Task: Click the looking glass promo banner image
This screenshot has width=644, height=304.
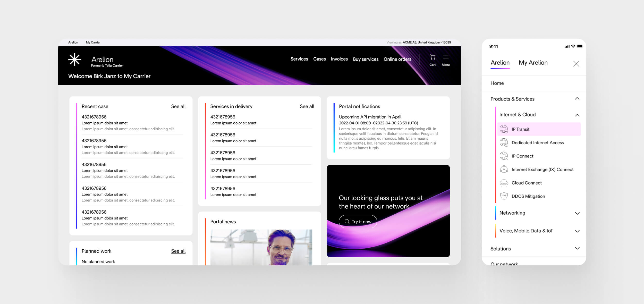Action: 388,211
